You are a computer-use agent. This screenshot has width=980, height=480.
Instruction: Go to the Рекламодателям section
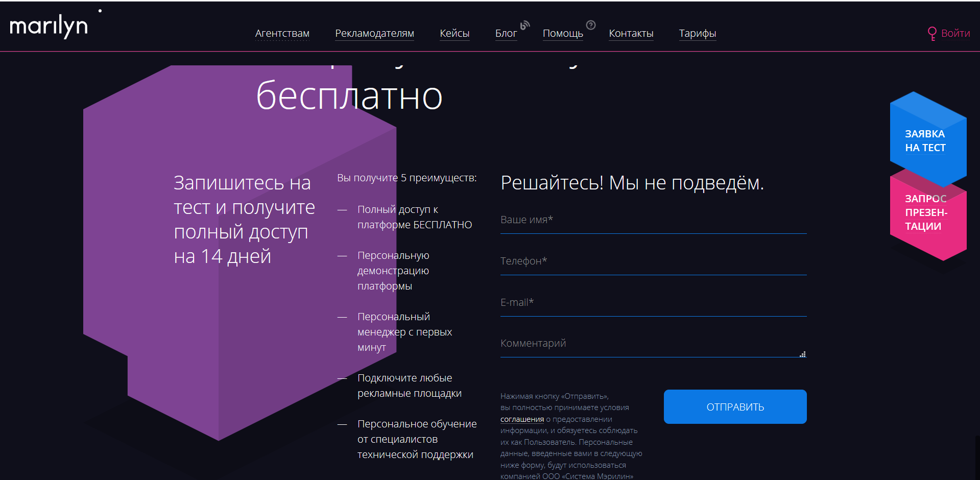tap(374, 33)
